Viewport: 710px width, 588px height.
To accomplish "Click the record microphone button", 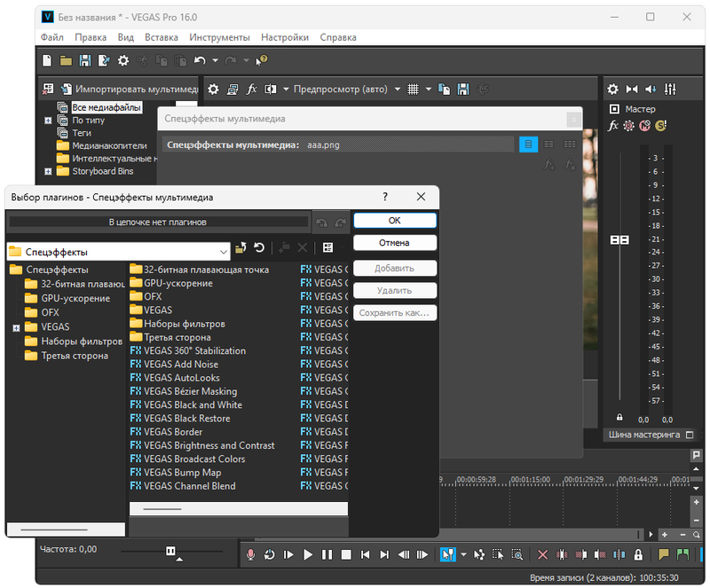I will (251, 554).
